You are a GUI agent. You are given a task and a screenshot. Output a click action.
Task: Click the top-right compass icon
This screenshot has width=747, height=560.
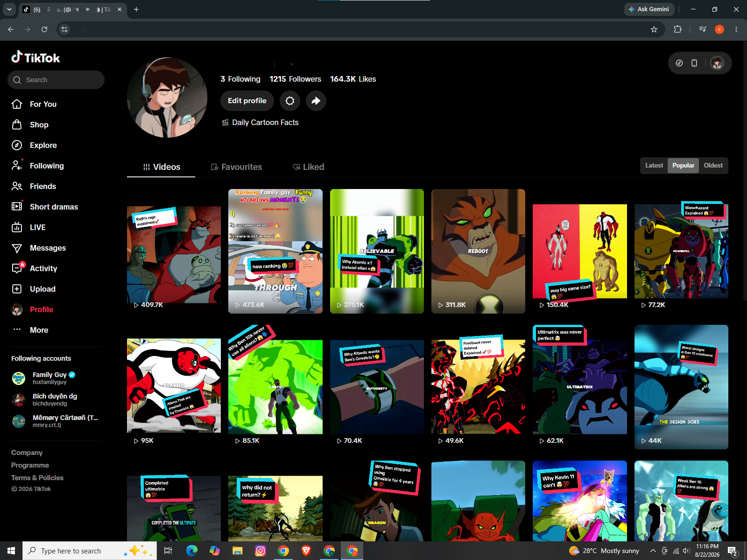[679, 63]
